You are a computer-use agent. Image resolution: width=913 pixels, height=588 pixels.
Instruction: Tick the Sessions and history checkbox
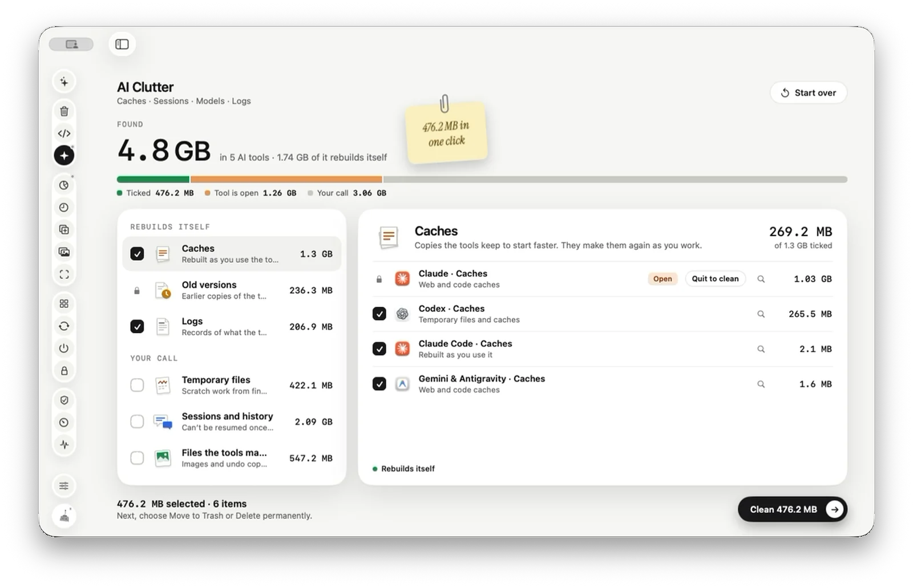pos(137,422)
